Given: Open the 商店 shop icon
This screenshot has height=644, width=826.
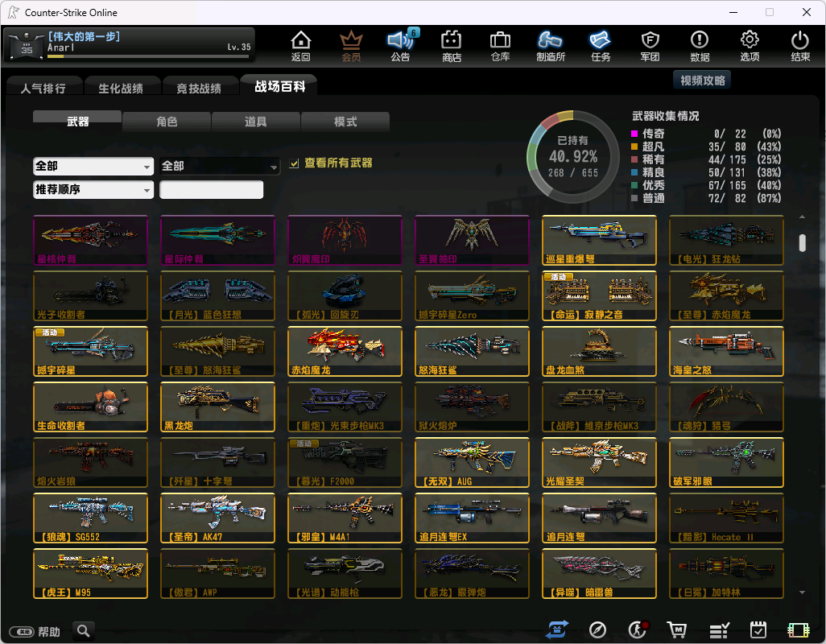Looking at the screenshot, I should [452, 45].
